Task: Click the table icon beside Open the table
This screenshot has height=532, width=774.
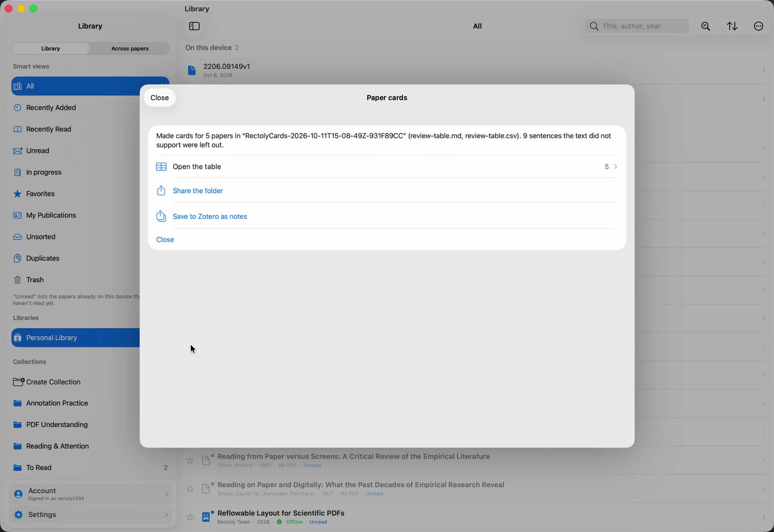Action: tap(161, 167)
